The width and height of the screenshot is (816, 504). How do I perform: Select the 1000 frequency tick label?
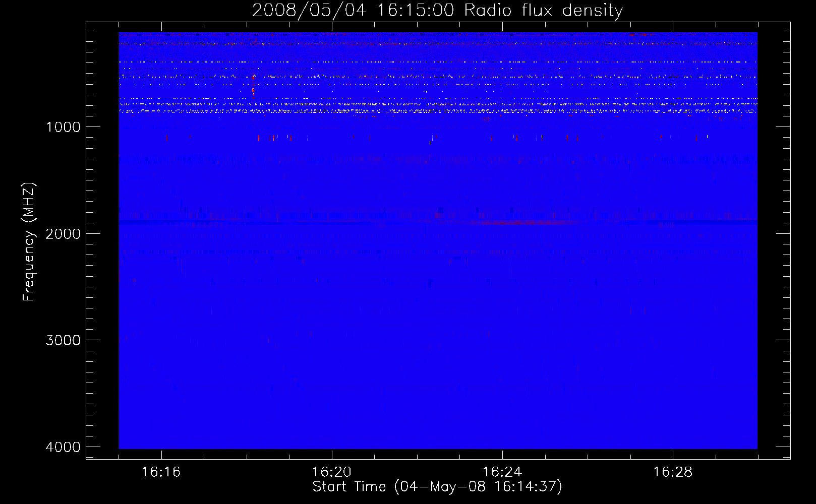tap(63, 127)
